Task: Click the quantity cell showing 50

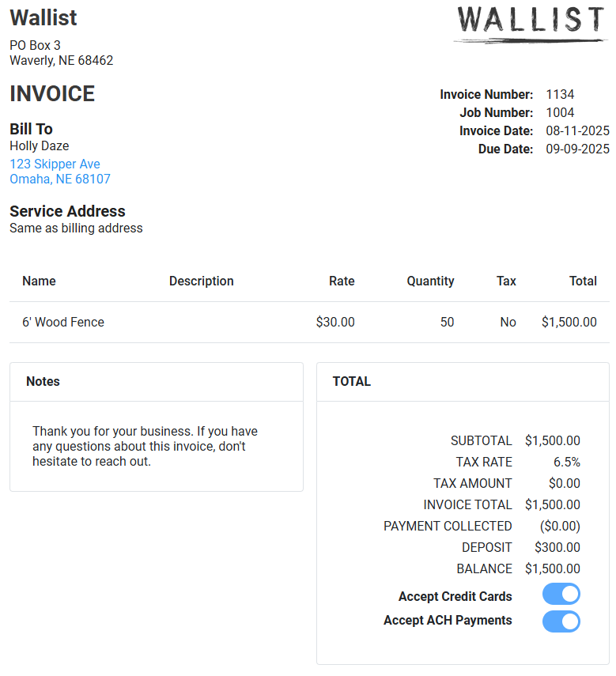Action: [447, 322]
